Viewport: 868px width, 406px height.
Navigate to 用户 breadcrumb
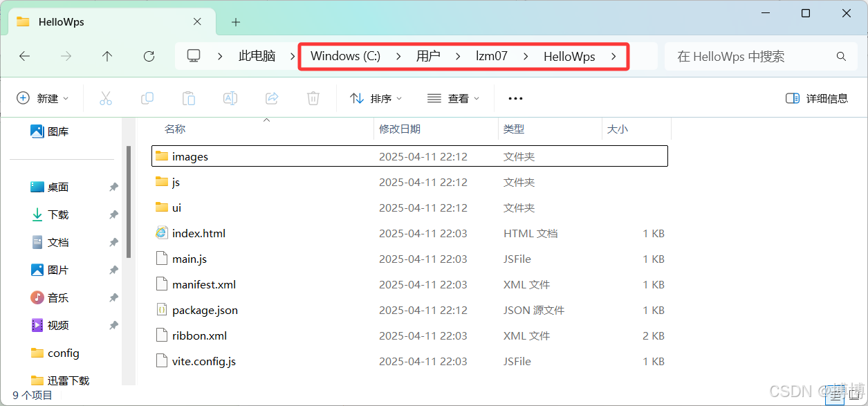click(428, 57)
